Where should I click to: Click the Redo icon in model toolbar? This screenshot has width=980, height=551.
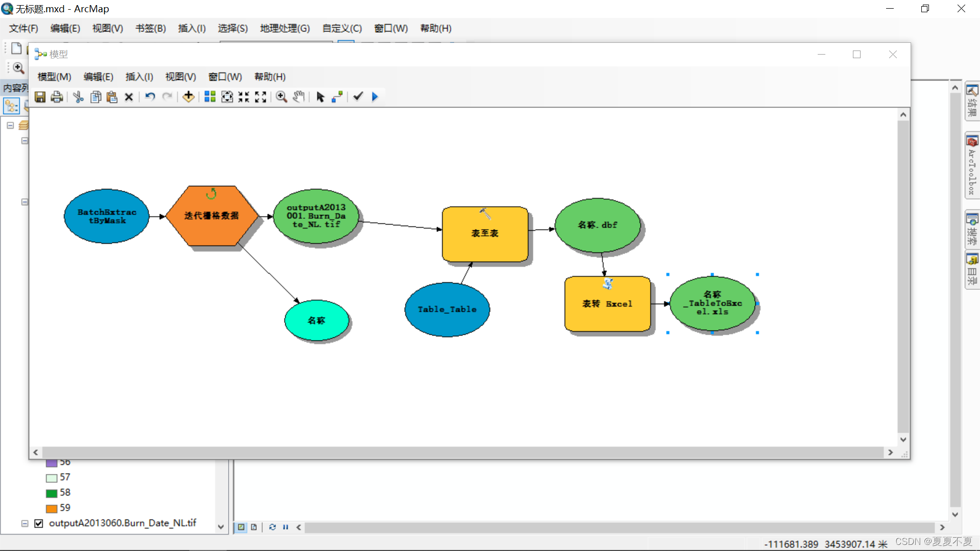(167, 96)
